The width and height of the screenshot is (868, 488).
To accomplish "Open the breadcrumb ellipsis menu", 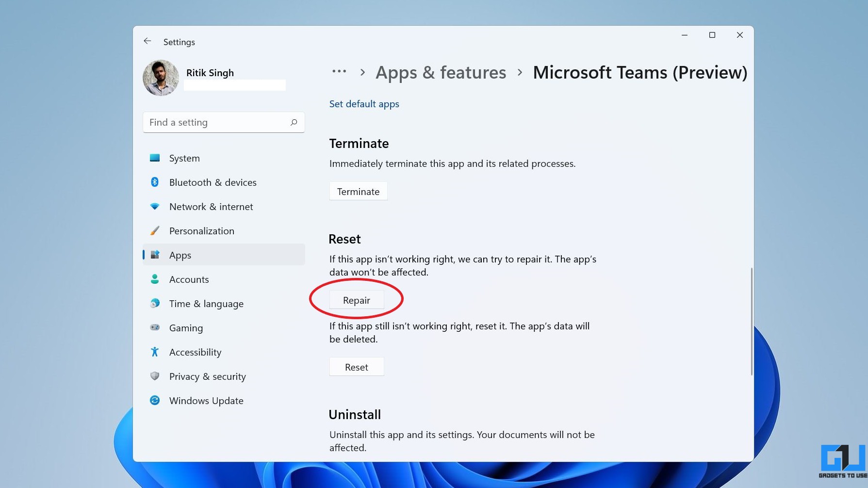I will tap(339, 72).
